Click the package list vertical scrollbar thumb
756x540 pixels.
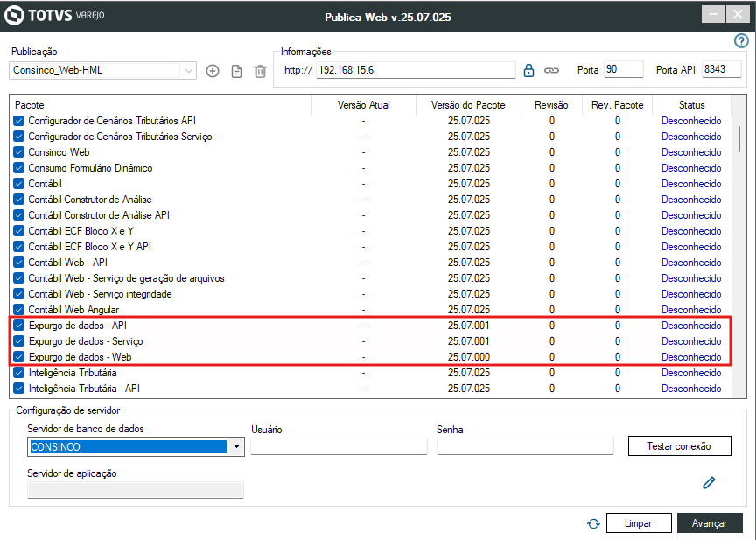coord(739,139)
